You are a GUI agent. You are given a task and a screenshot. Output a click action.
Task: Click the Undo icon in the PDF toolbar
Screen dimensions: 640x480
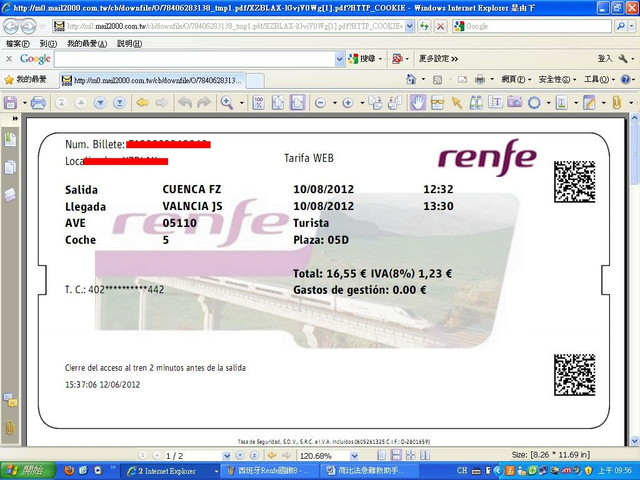click(185, 103)
